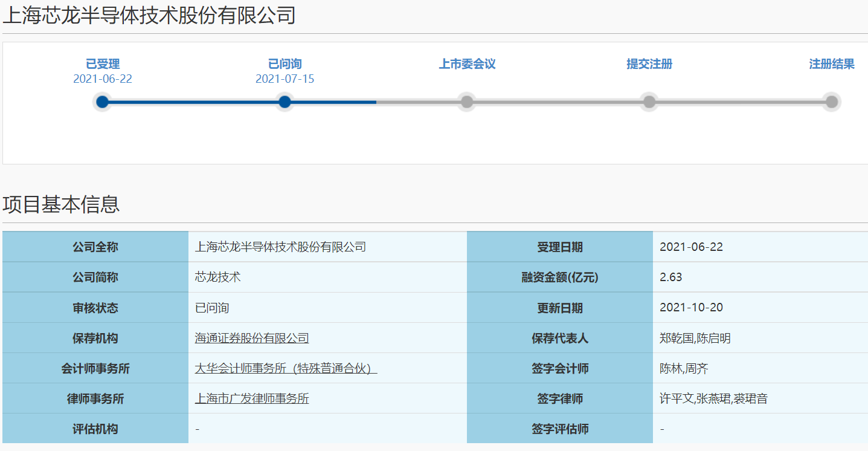Click the 已问询 stage label
The width and height of the screenshot is (868, 451).
click(x=285, y=63)
